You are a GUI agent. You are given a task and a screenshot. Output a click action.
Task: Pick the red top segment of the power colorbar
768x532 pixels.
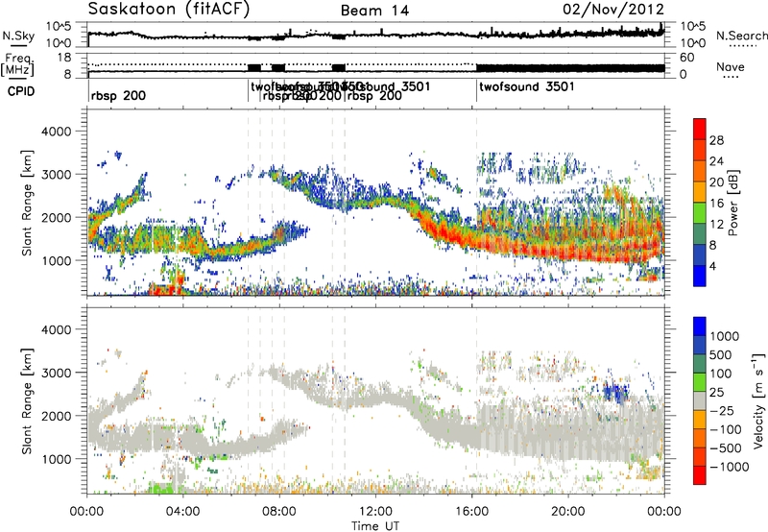(700, 130)
